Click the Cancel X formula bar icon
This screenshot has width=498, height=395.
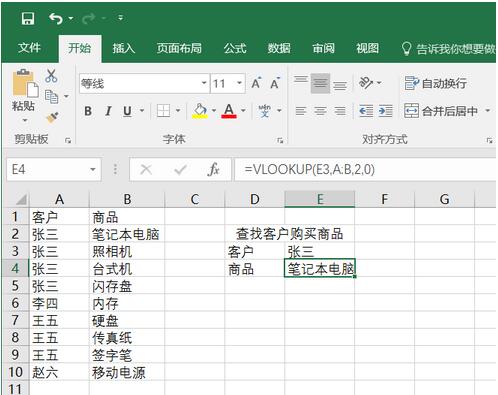pos(146,170)
